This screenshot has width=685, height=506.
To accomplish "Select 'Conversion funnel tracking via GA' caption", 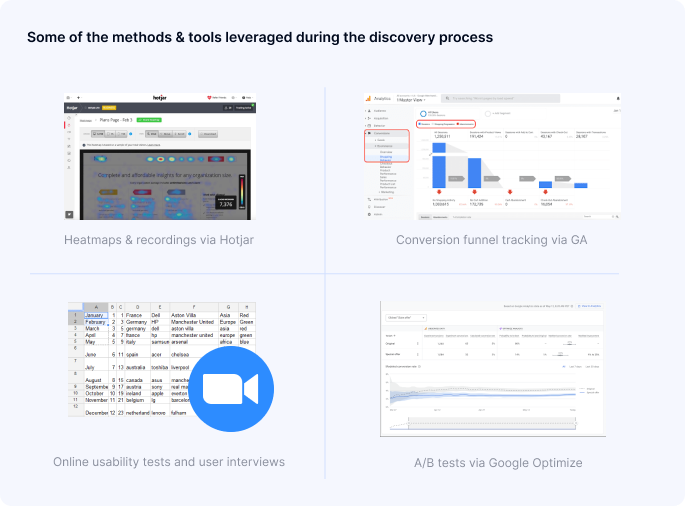I will 491,240.
